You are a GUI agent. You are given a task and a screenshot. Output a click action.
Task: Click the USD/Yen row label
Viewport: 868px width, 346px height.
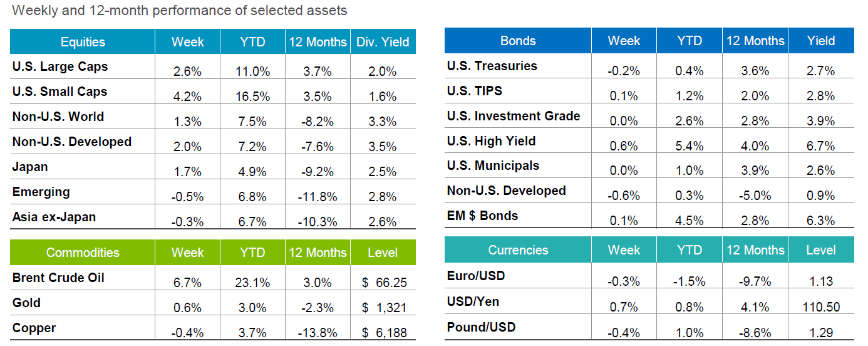pyautogui.click(x=473, y=301)
